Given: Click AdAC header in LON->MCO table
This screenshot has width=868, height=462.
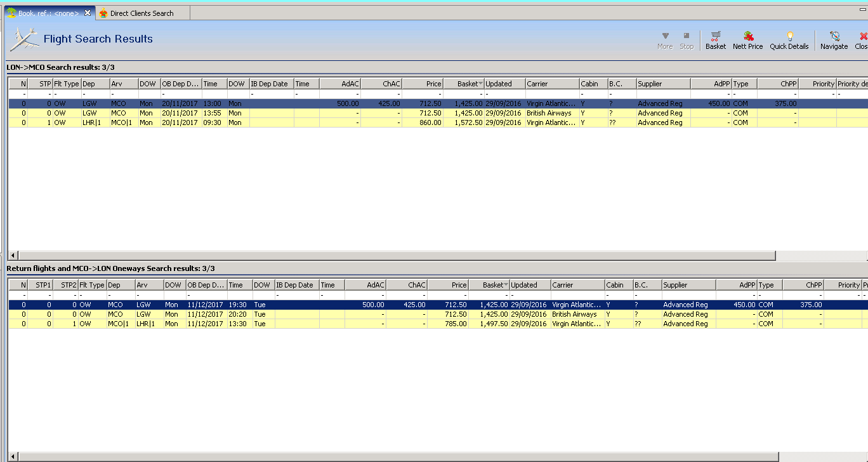Looking at the screenshot, I should [340, 84].
